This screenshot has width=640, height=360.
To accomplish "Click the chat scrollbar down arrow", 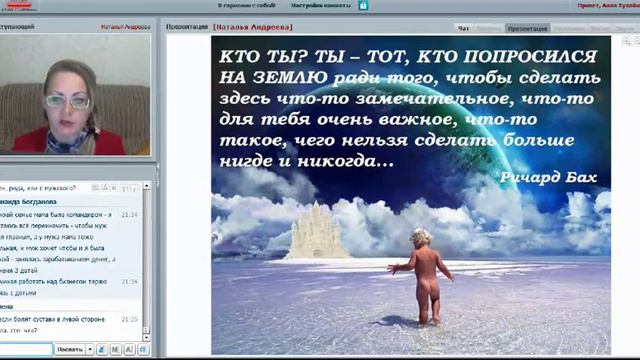I will (x=147, y=338).
